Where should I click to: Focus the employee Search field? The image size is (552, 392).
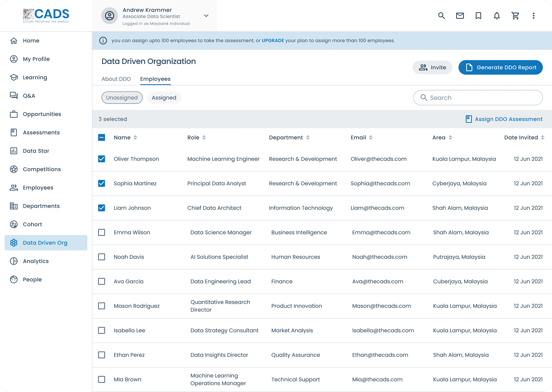point(481,98)
